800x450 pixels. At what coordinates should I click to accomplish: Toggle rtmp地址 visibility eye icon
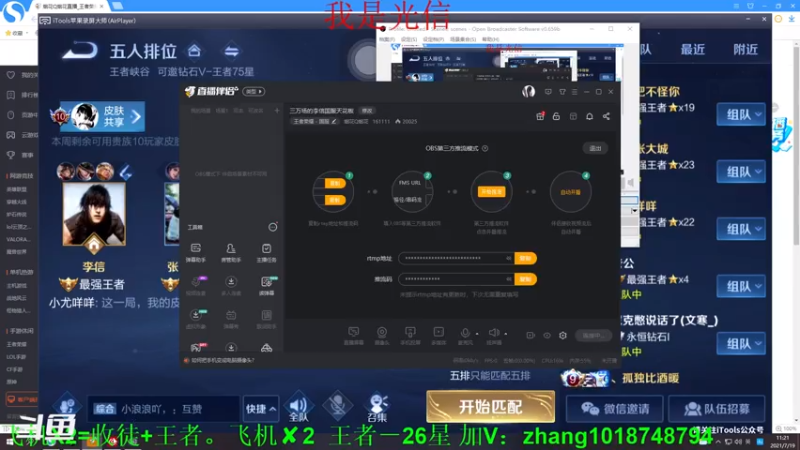point(509,258)
